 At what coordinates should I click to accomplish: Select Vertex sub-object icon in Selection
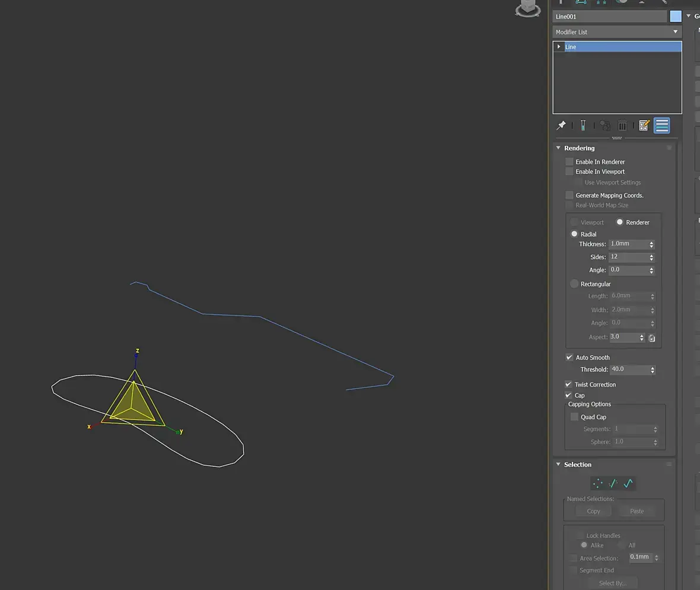click(x=598, y=483)
